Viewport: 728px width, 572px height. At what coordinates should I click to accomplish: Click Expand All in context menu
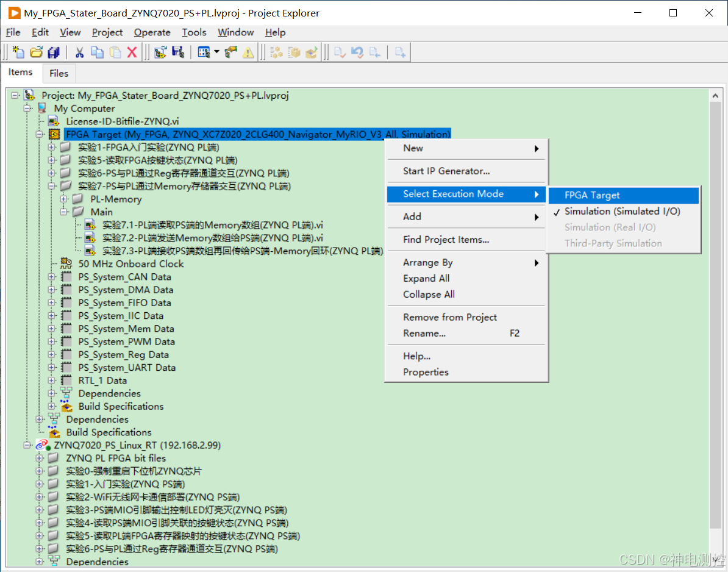point(466,279)
